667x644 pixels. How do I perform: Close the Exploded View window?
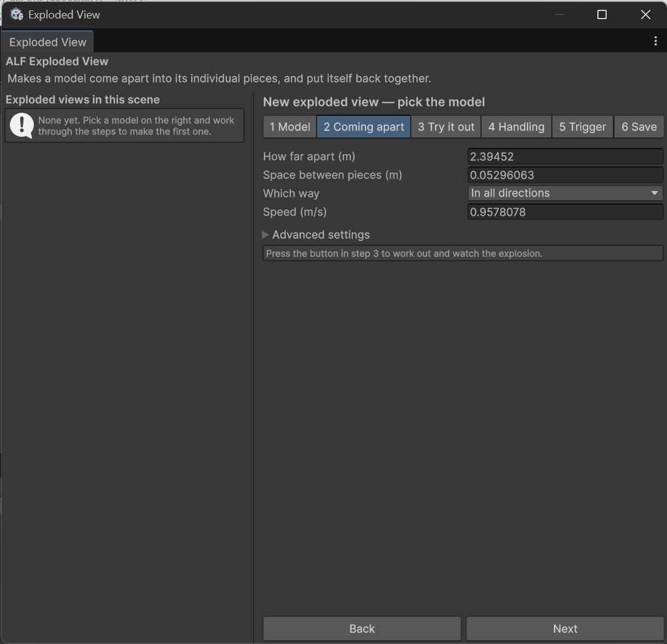pos(645,14)
